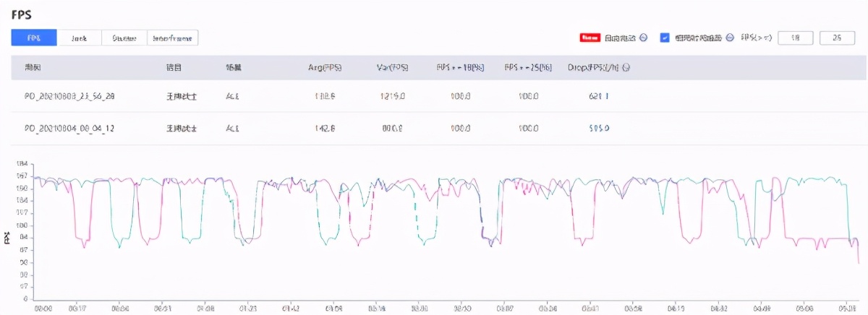This screenshot has height=315, width=868.
Task: Open the Stutter tab
Action: coord(124,38)
